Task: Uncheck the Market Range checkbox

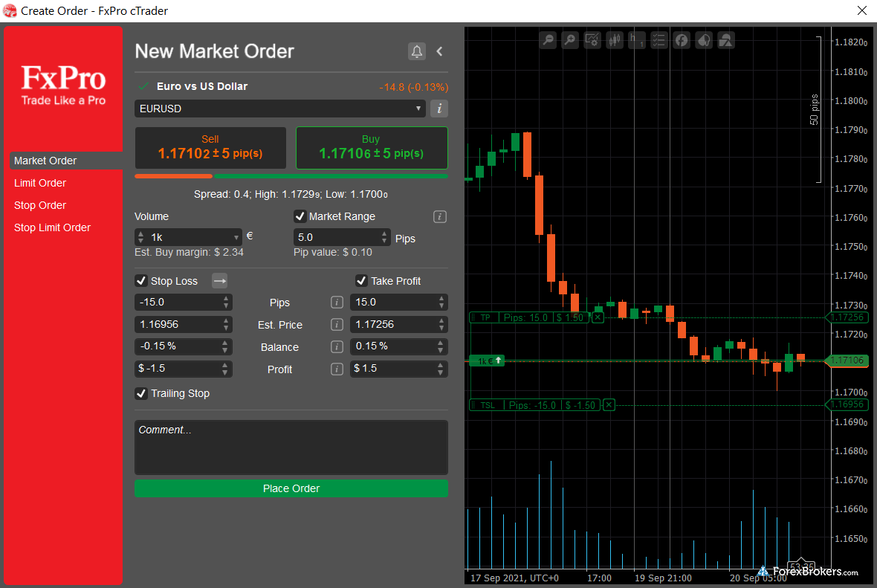Action: 300,216
